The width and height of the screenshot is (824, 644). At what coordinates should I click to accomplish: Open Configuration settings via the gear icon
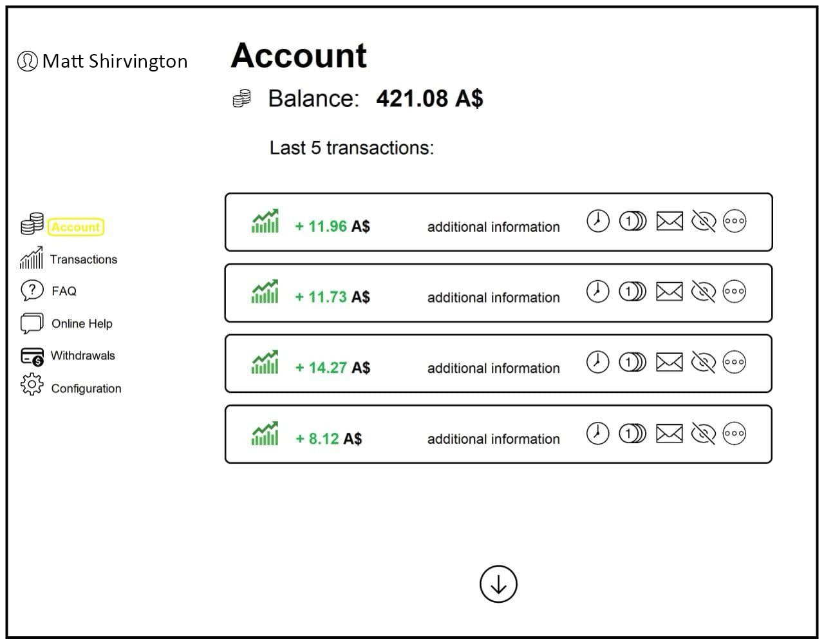point(32,385)
